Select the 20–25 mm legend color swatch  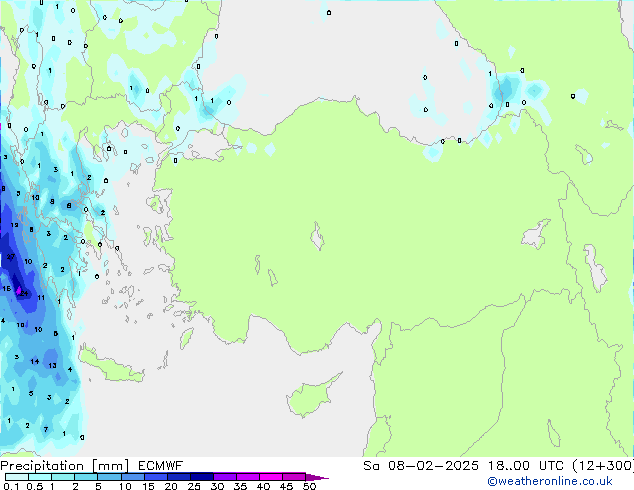[178, 477]
